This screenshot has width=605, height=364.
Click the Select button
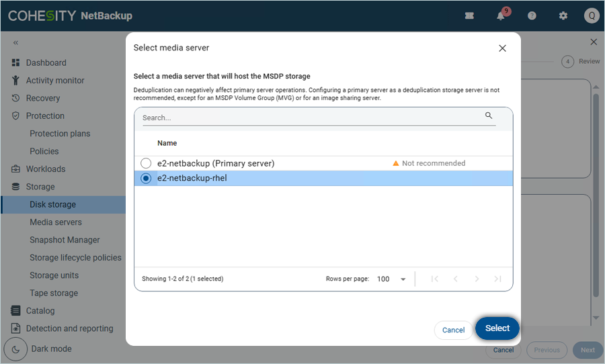pyautogui.click(x=497, y=328)
